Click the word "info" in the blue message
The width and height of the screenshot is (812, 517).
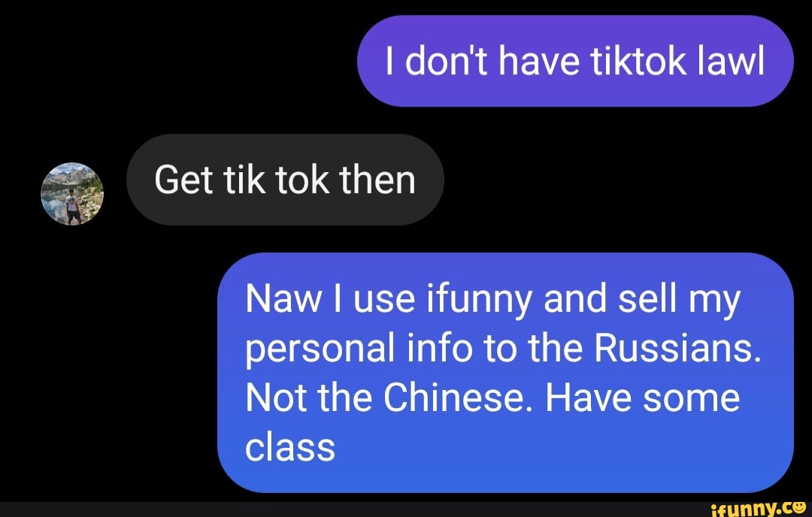coord(439,348)
